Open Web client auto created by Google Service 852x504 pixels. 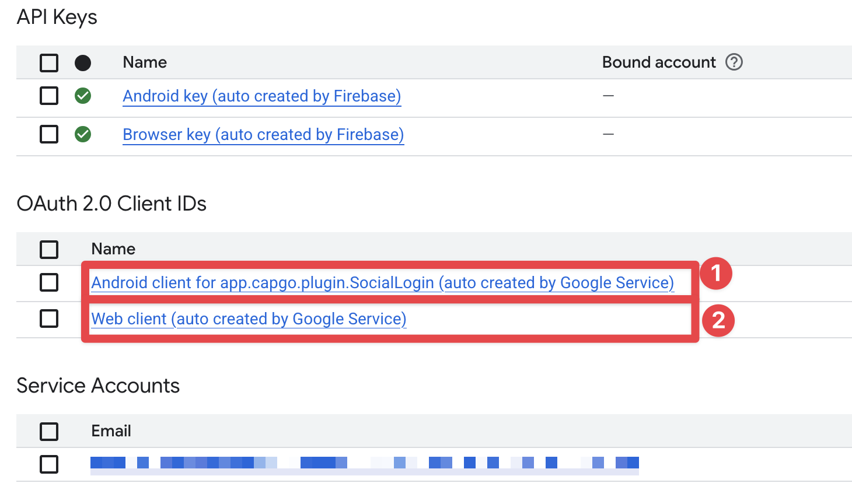pos(249,319)
